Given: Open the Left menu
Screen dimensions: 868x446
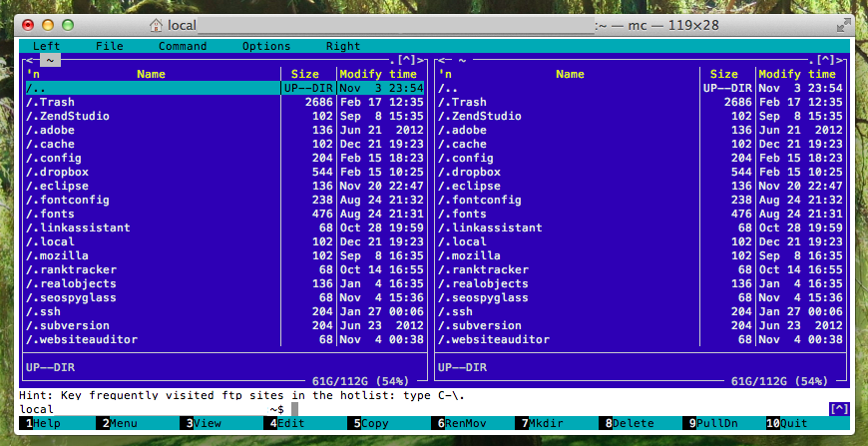Looking at the screenshot, I should pos(46,46).
